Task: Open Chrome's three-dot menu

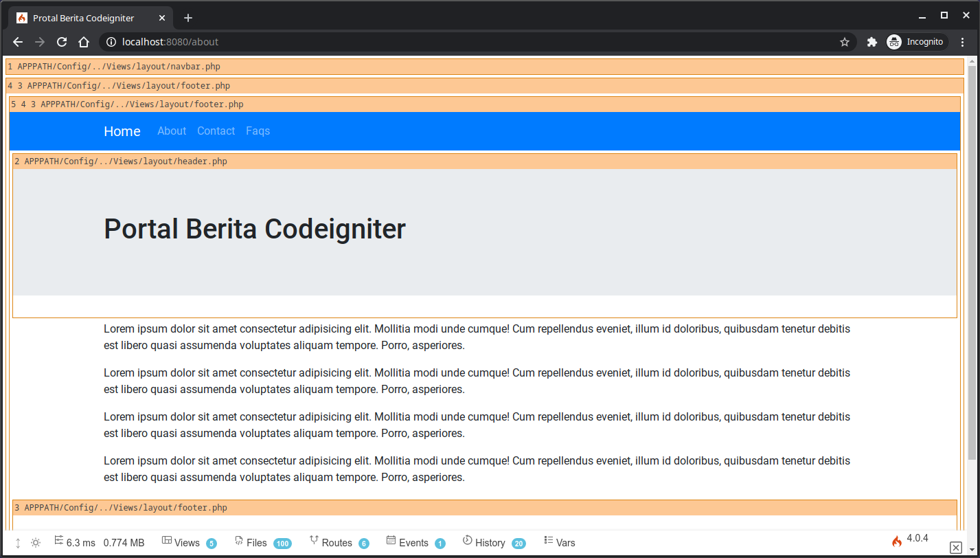Action: (x=964, y=41)
